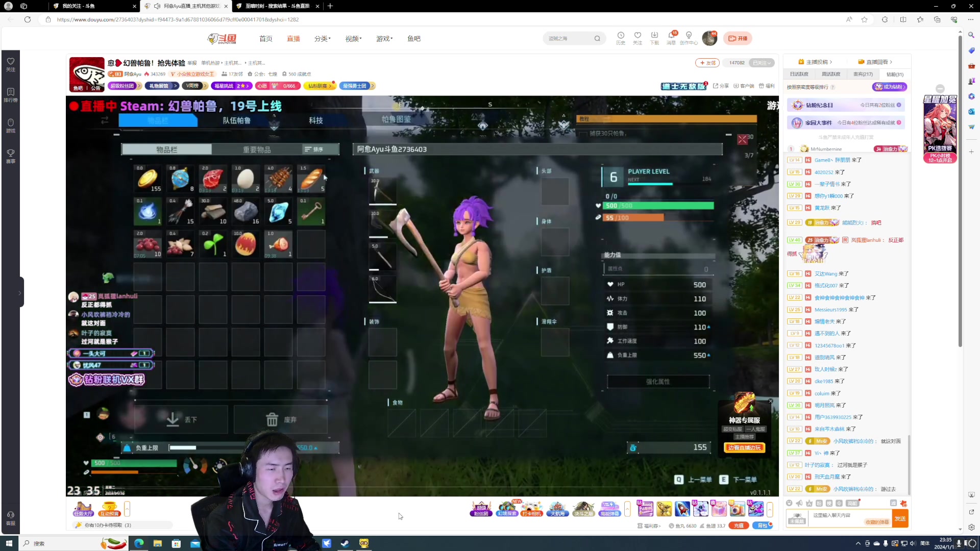Image resolution: width=980 pixels, height=551 pixels.
Task: Open 游戏 icon in left sidebar
Action: coord(11,125)
